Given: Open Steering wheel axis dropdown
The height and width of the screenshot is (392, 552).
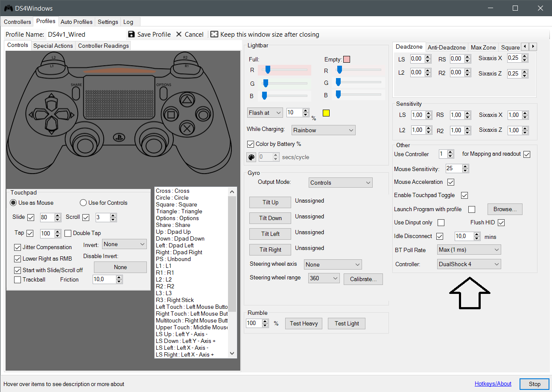Looking at the screenshot, I should pyautogui.click(x=333, y=264).
